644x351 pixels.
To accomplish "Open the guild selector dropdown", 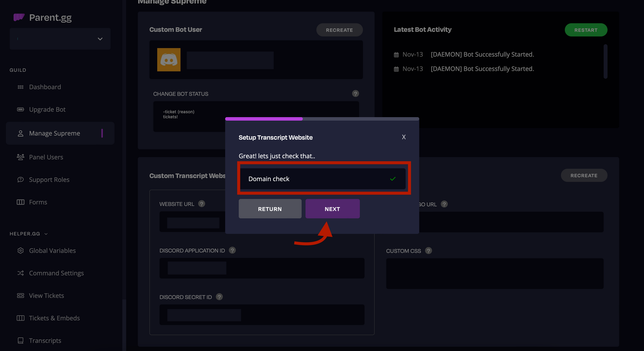I will click(x=60, y=39).
